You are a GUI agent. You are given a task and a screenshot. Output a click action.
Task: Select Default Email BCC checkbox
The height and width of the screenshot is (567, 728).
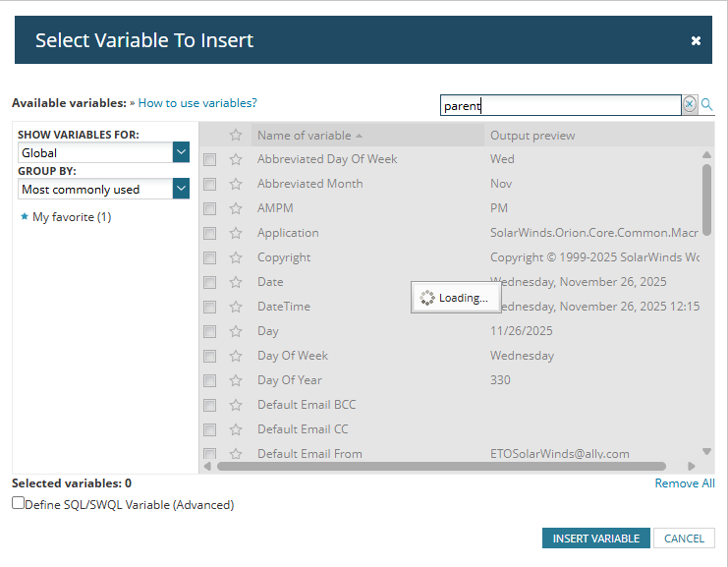210,406
